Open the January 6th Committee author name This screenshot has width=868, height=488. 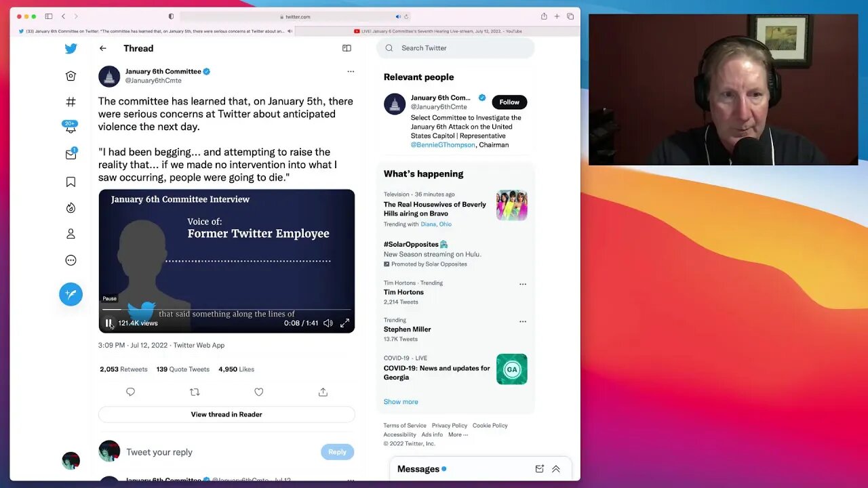(163, 71)
